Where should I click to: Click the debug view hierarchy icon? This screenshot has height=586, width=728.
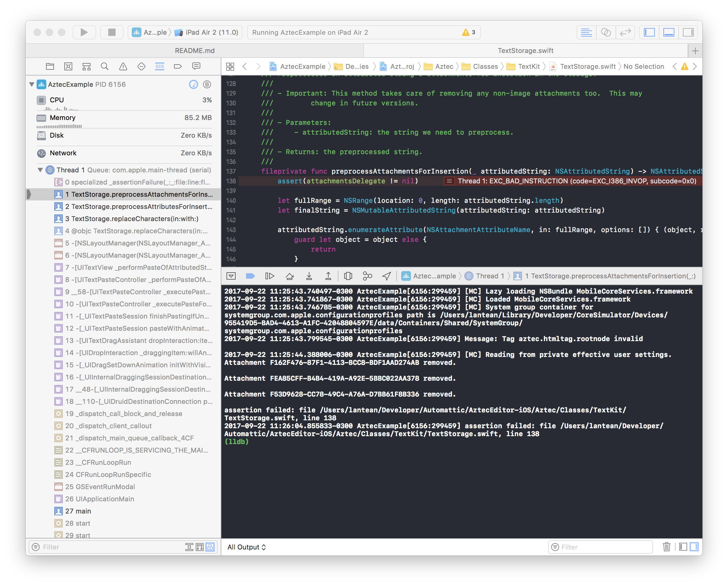[348, 276]
